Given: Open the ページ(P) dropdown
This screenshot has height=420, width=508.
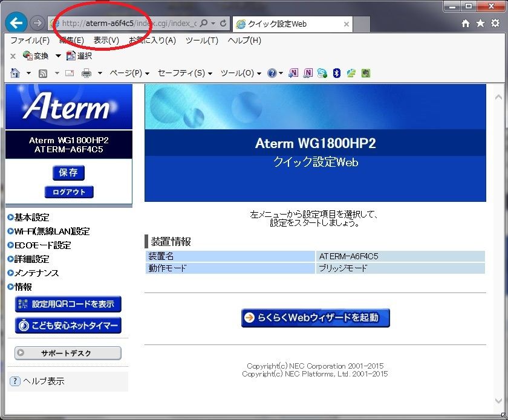Looking at the screenshot, I should (x=129, y=73).
